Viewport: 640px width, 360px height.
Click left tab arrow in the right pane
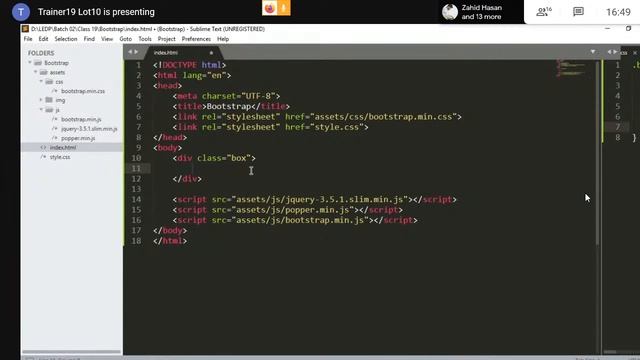pos(609,52)
